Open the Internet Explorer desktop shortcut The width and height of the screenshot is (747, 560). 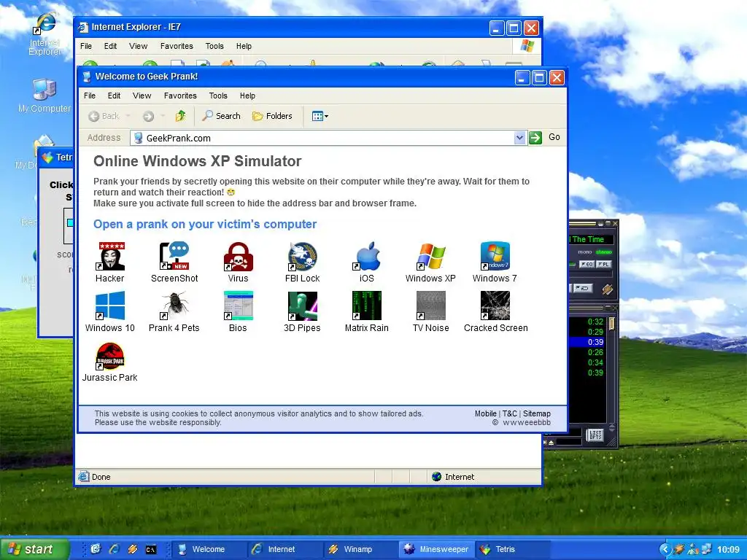(44, 34)
